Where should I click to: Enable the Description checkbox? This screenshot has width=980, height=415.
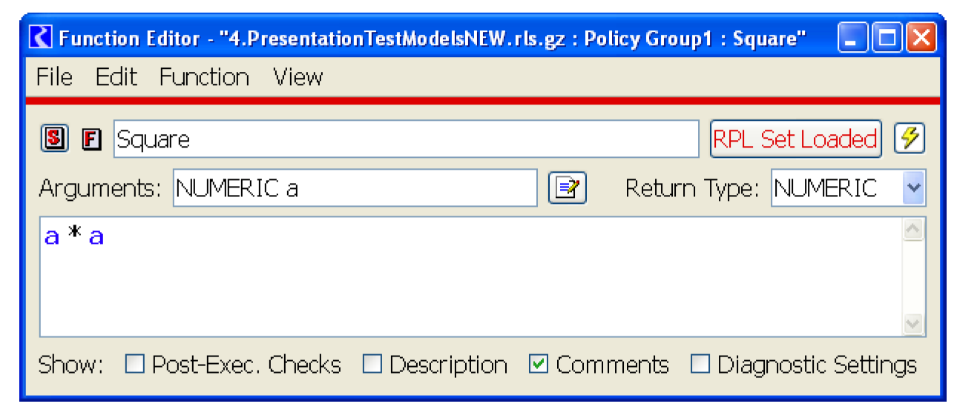[372, 365]
